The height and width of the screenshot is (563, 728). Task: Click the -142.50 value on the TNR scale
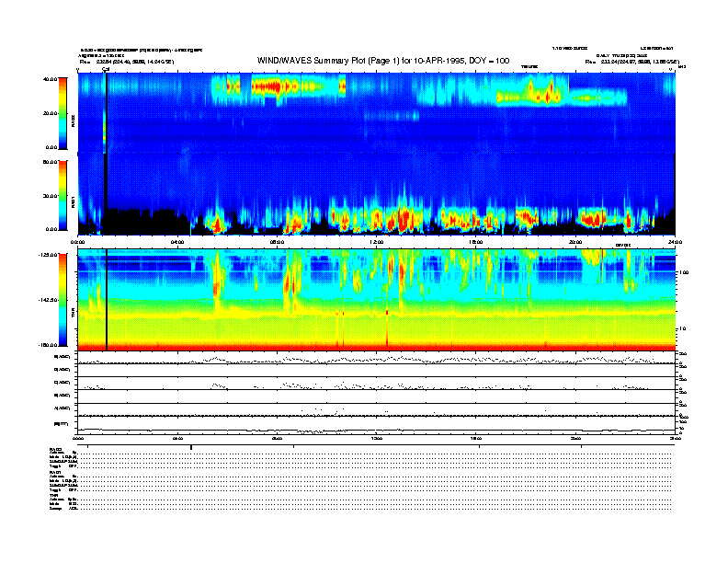coord(49,300)
